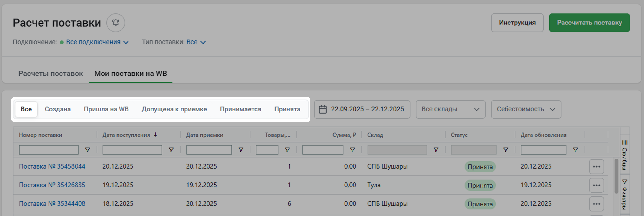Click the filter icon for Склад column

point(436,150)
